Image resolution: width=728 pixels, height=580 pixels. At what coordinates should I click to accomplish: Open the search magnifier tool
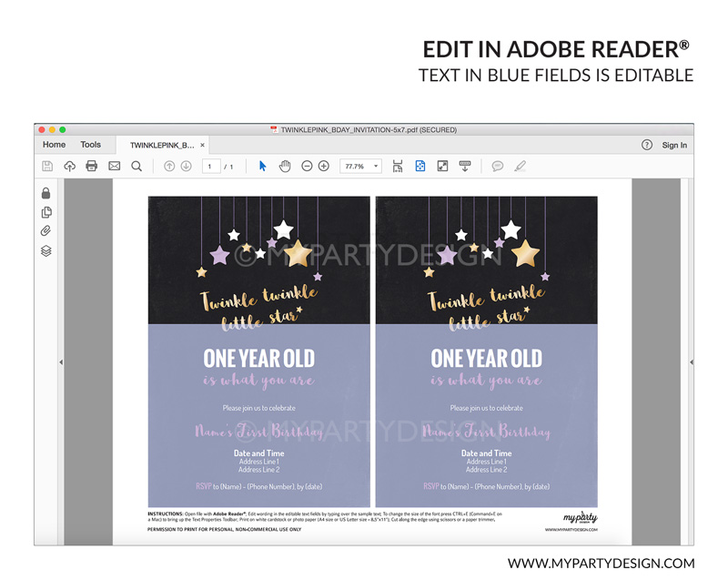point(136,167)
